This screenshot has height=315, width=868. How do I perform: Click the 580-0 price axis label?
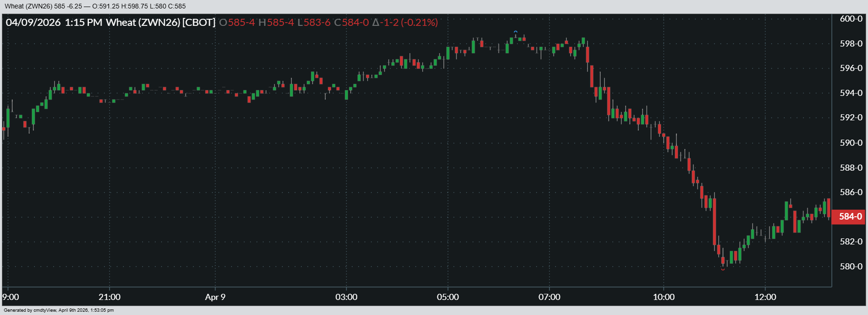pos(851,267)
